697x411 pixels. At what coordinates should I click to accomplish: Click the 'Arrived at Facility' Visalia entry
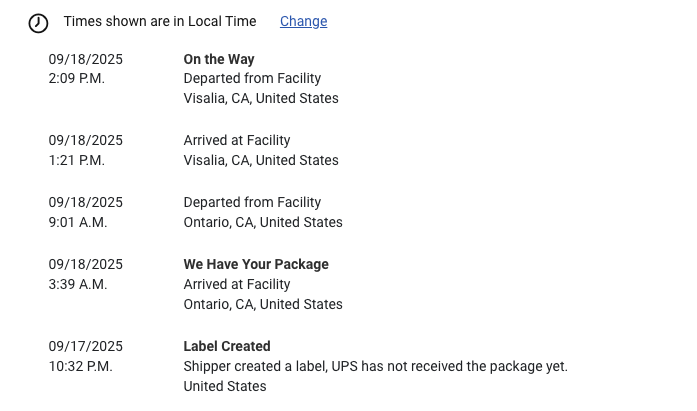coord(237,140)
